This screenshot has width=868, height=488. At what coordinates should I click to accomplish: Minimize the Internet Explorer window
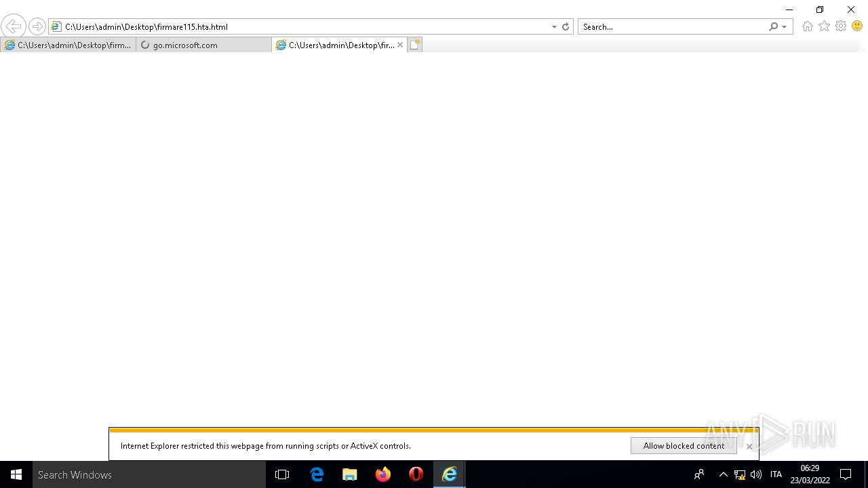(789, 9)
